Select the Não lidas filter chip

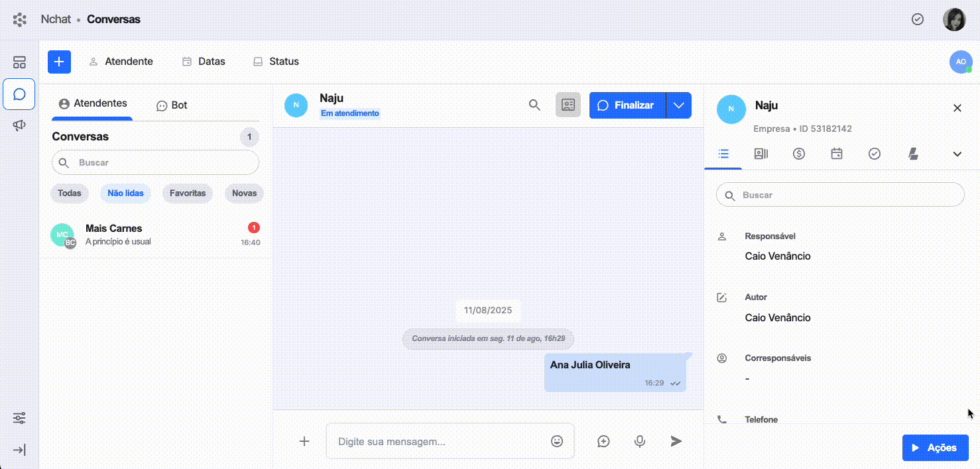[x=125, y=193]
